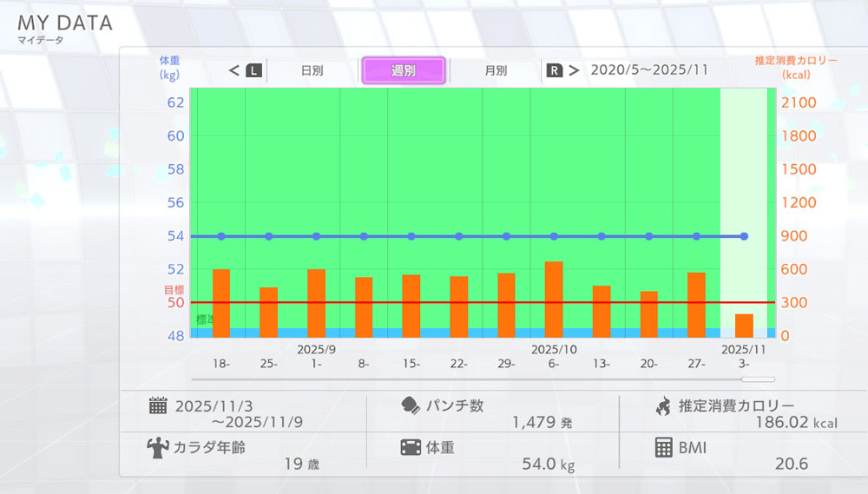Click the calculator icon beside BMI
Screen dimensions: 868x494
click(663, 447)
